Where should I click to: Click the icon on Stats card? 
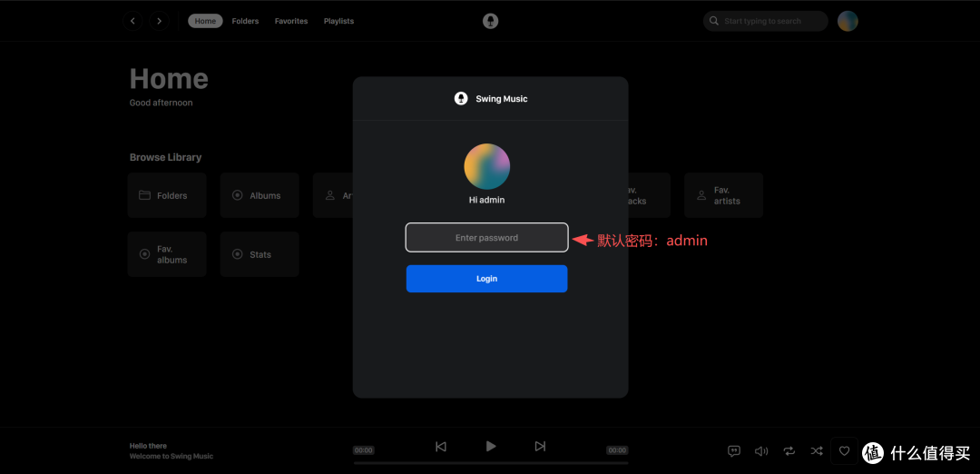[238, 254]
